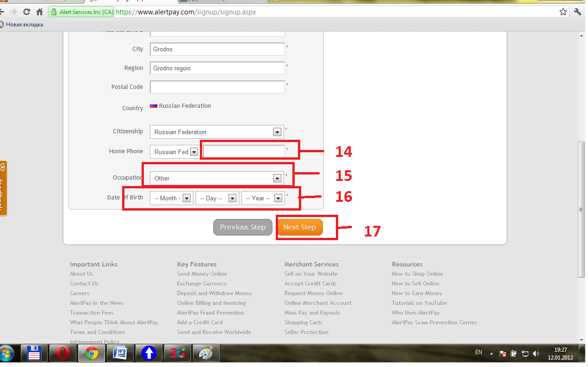Open Mass Pay and Payouts link
Viewport: 588px width, 367px height.
coord(312,313)
